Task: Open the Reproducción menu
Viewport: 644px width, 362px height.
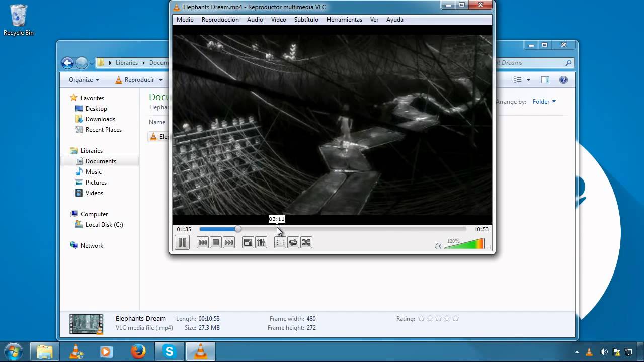Action: point(220,20)
